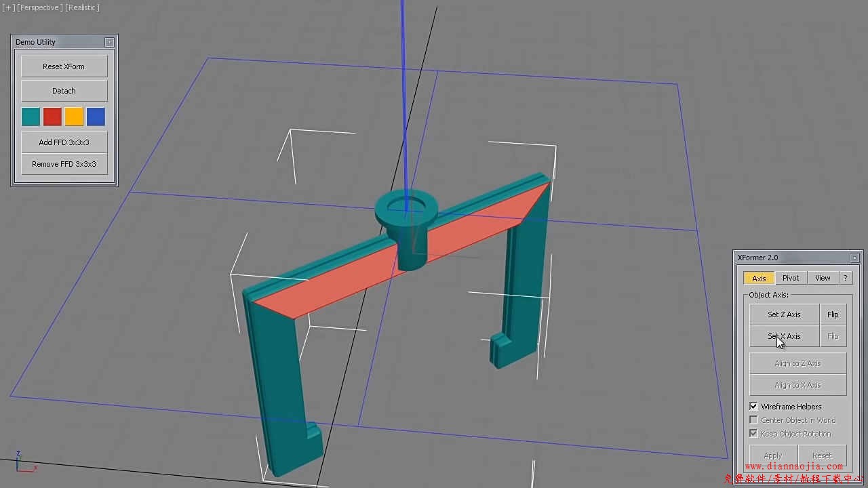Toggle the Keep Object Rotation checkbox
Viewport: 868px width, 488px height.
(x=753, y=434)
